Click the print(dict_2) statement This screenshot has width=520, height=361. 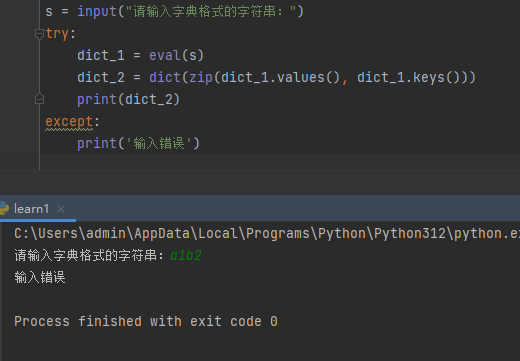coord(128,100)
